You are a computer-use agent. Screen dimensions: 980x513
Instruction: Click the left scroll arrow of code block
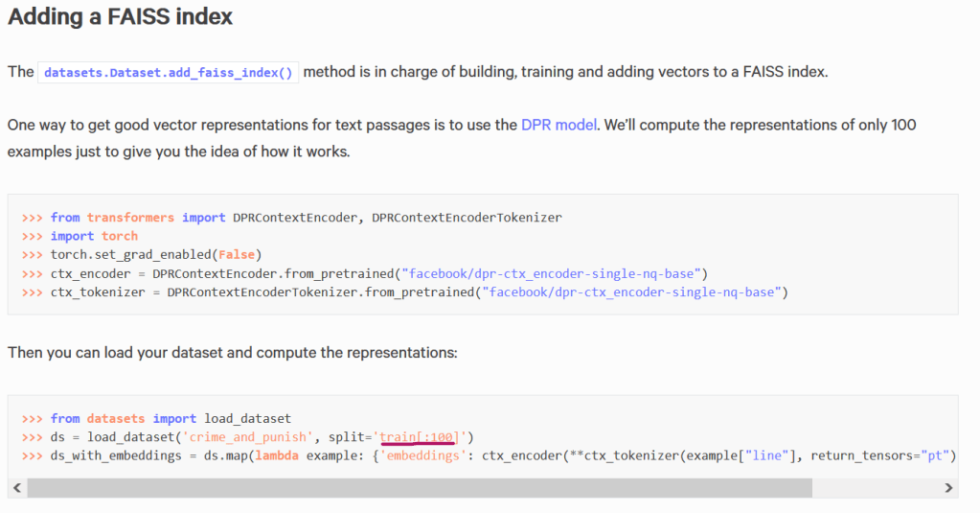pyautogui.click(x=16, y=488)
